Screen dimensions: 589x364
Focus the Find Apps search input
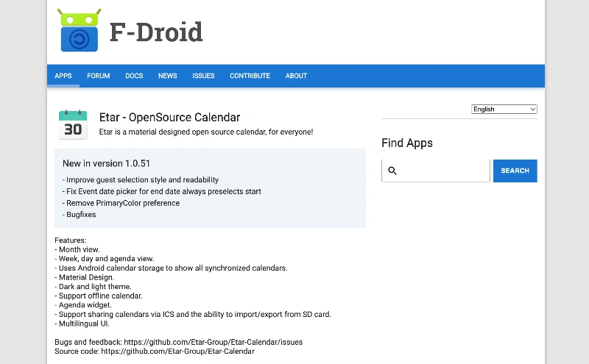(x=436, y=171)
